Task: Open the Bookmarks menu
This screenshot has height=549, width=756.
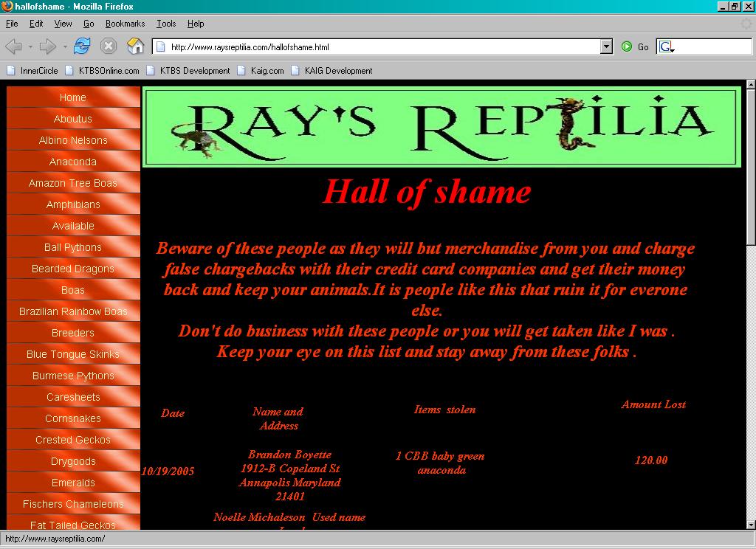Action: (125, 24)
